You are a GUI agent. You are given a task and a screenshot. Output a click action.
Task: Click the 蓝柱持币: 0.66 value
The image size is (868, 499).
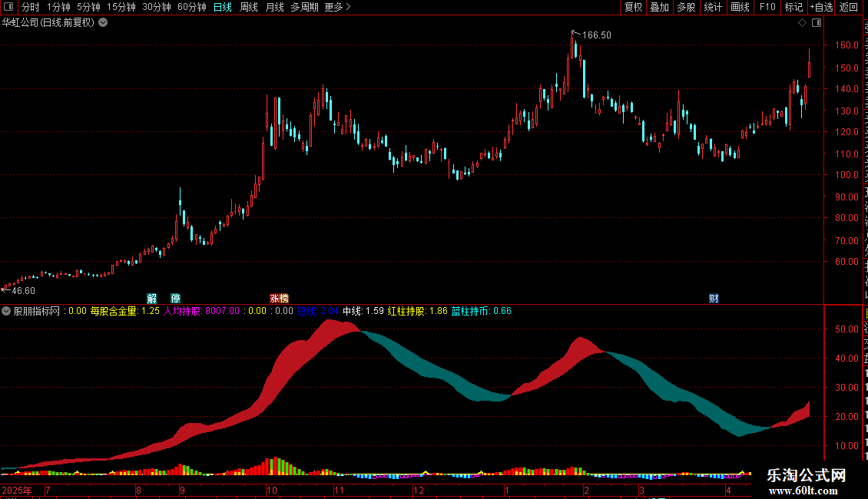[481, 311]
